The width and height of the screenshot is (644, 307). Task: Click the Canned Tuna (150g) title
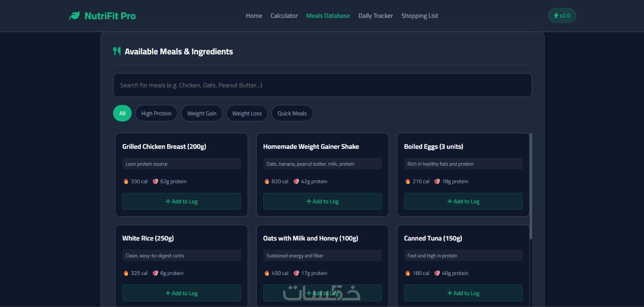[x=433, y=238]
